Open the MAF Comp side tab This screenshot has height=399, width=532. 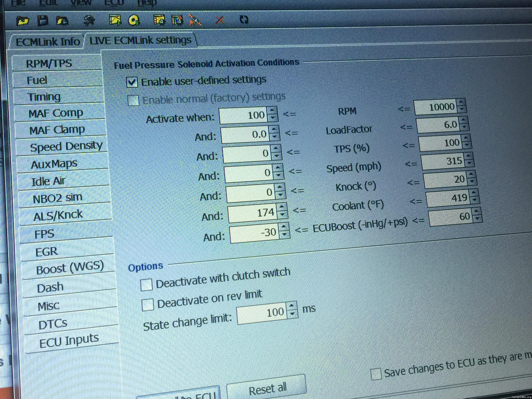click(x=60, y=113)
